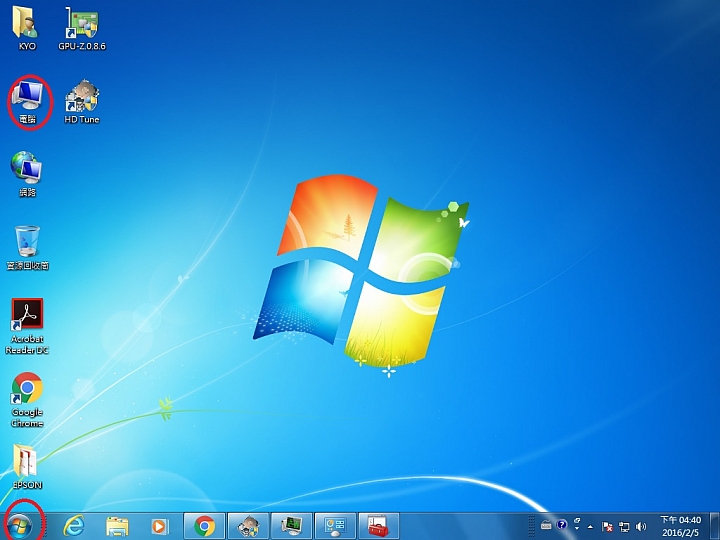Open the KYO user folder icon

[27, 28]
